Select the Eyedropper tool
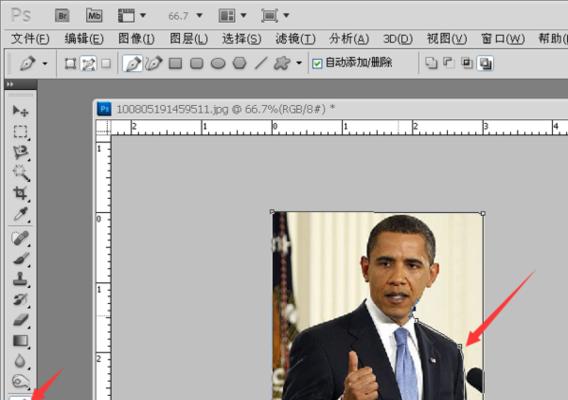The width and height of the screenshot is (568, 400). tap(20, 214)
